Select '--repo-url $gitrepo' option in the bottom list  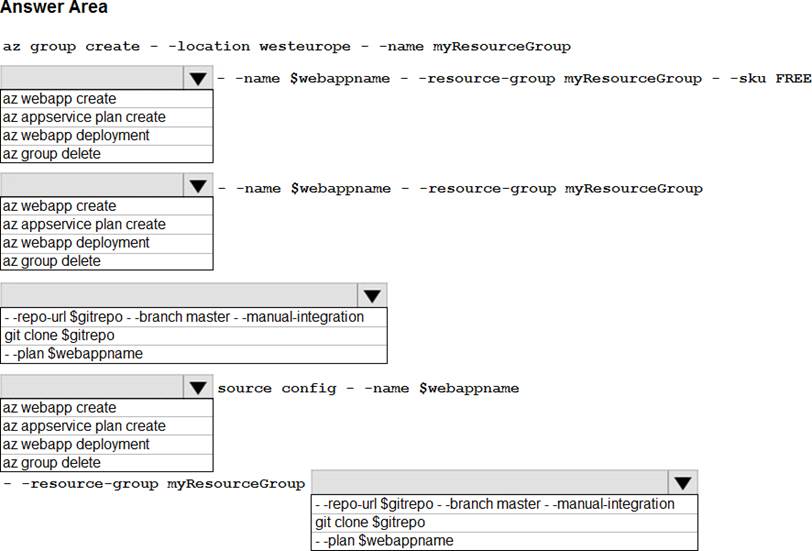tap(494, 504)
